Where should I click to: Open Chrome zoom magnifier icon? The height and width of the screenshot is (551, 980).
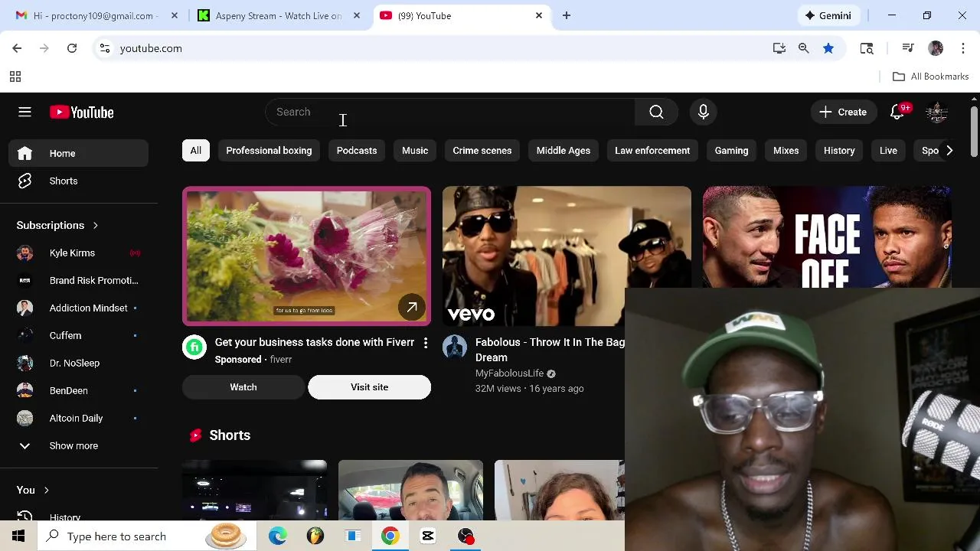coord(803,48)
